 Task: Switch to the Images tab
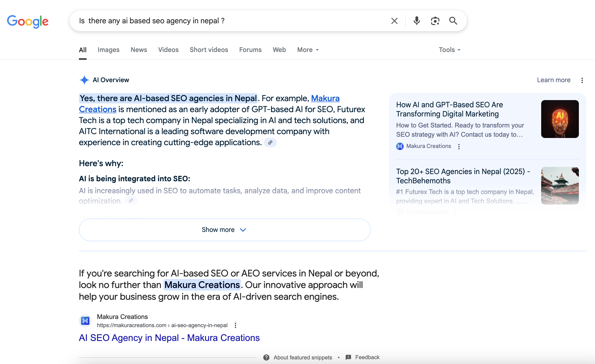click(108, 50)
